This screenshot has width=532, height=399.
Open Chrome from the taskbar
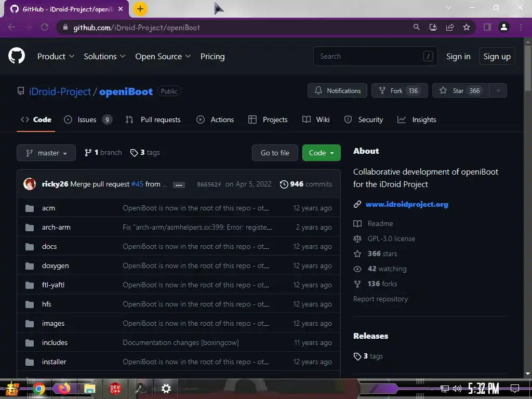coord(39,389)
